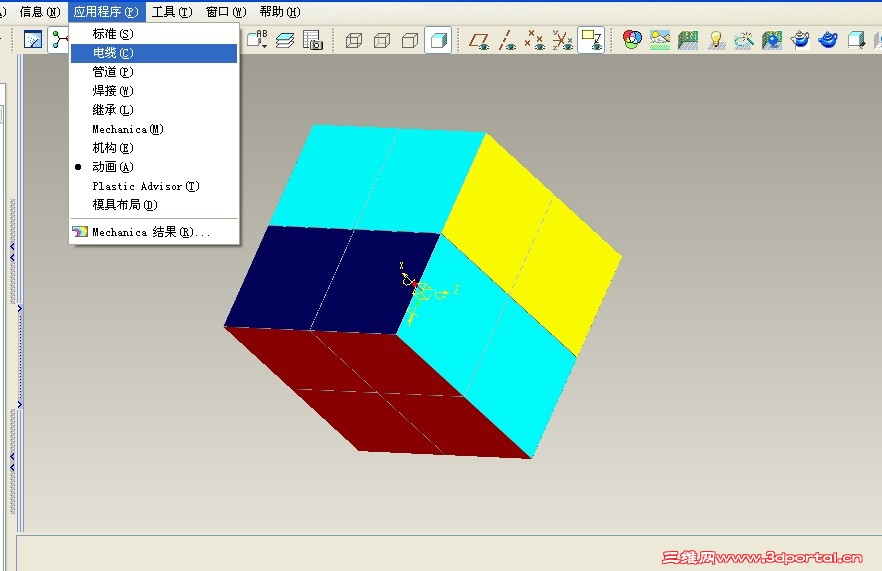Open the 信息(N) menu

(39, 12)
